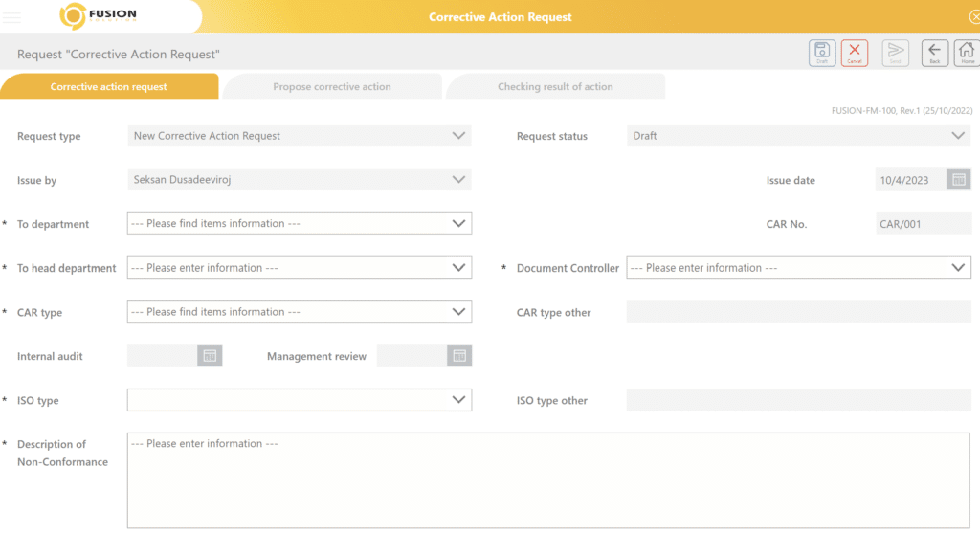
Task: Open Checking result of action tab
Action: tap(555, 86)
